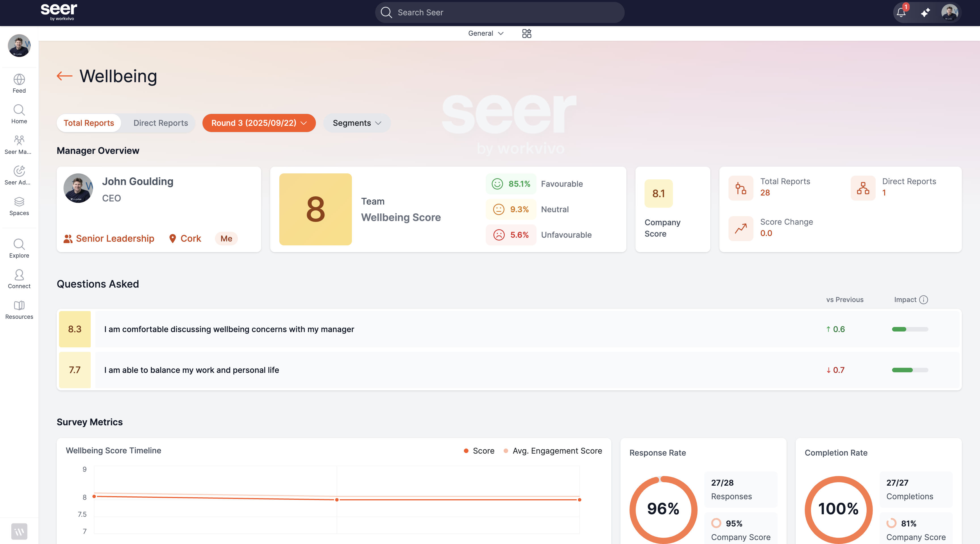
Task: Click the sparkle AI assistant icon
Action: (x=925, y=12)
